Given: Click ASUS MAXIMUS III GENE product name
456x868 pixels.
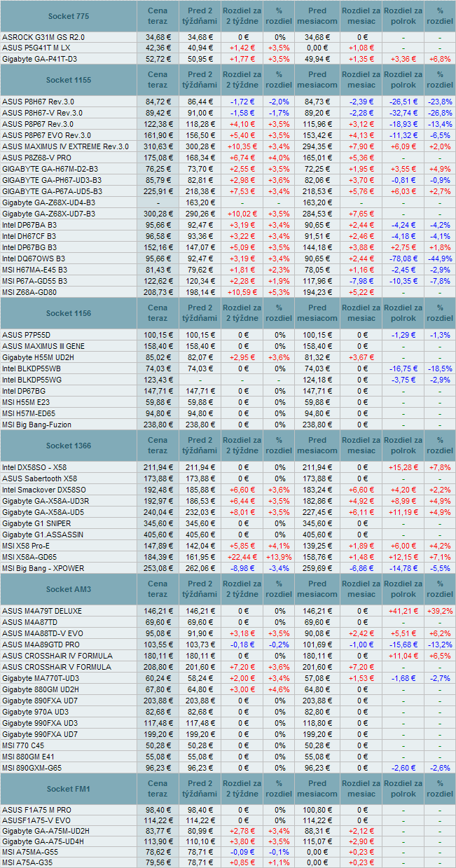Looking at the screenshot, I should [43, 346].
